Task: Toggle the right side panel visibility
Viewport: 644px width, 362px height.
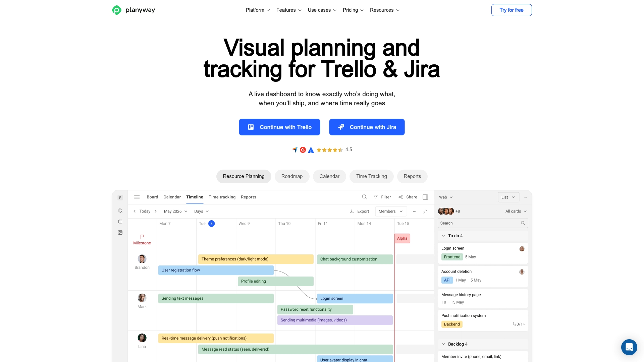Action: [x=425, y=197]
